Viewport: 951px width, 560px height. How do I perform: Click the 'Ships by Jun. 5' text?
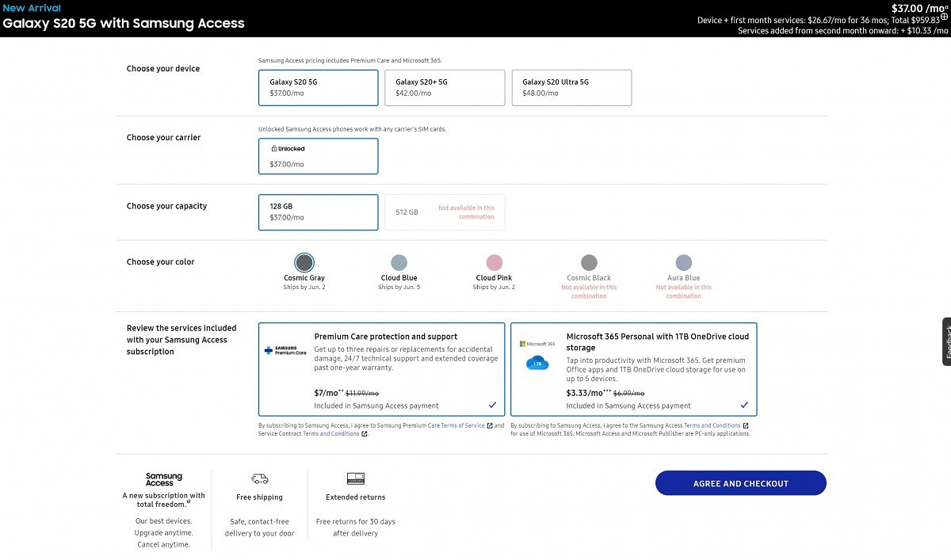pos(399,287)
